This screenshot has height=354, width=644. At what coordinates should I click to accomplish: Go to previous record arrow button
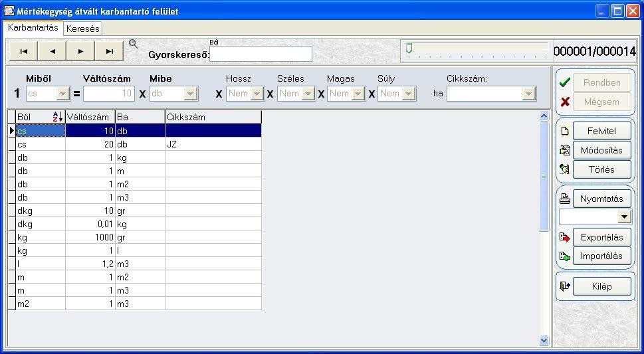[x=52, y=51]
